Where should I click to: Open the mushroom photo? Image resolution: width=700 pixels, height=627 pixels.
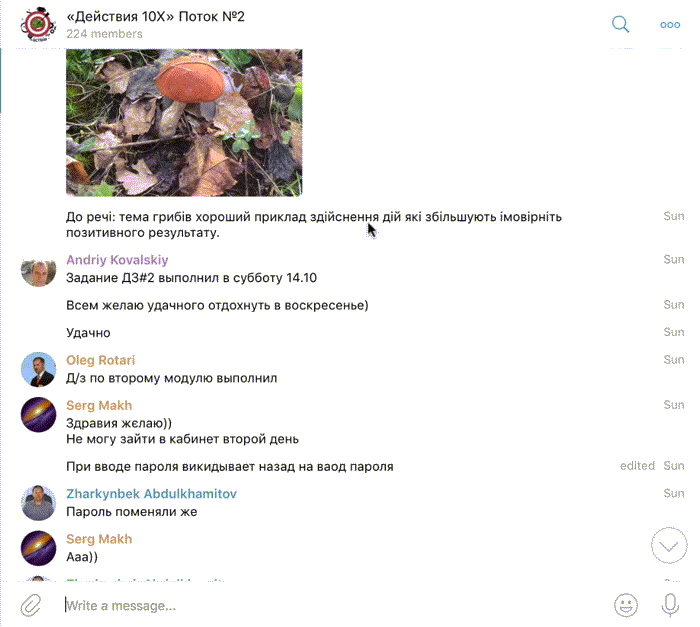click(184, 122)
